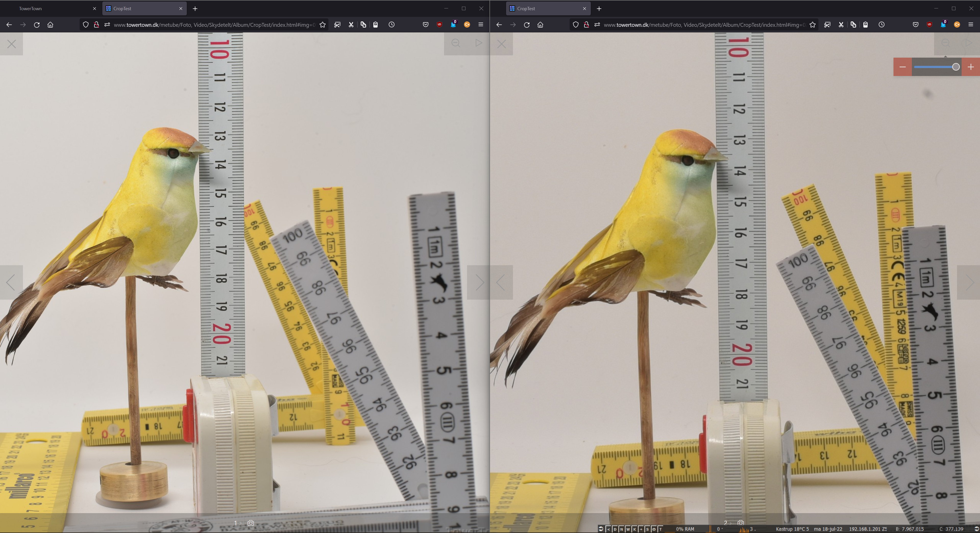This screenshot has height=533, width=980.
Task: Switch to the TowerTown tab
Action: coord(30,8)
